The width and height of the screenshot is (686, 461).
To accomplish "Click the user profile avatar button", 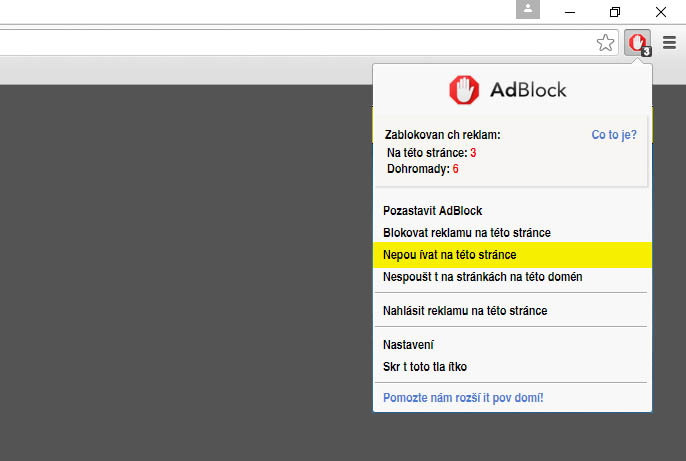I will pos(528,9).
